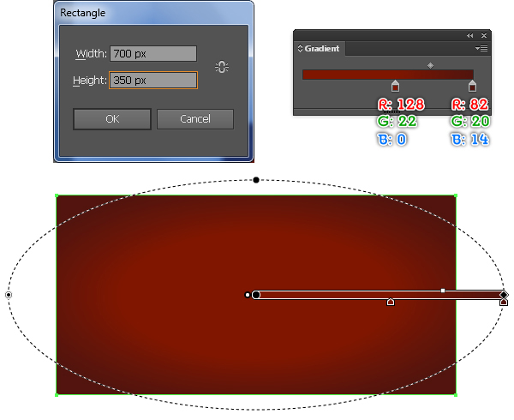Screen dimensions: 514x420
Task: Click the bottom-right anchor of rectangle
Action: pos(456,395)
